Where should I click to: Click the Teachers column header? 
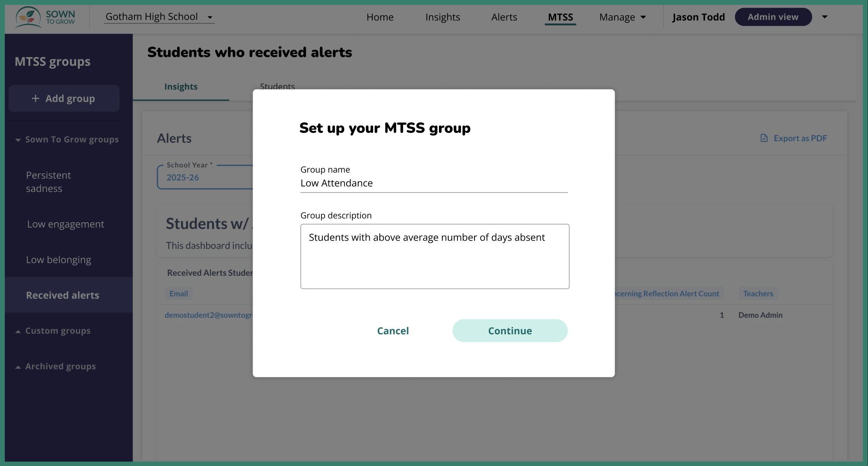pyautogui.click(x=758, y=293)
